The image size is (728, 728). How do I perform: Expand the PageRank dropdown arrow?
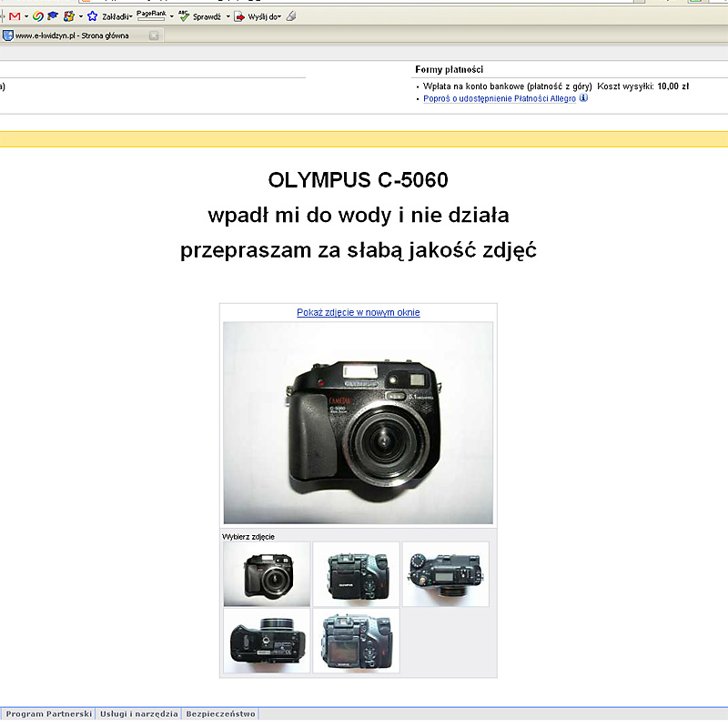click(x=171, y=16)
